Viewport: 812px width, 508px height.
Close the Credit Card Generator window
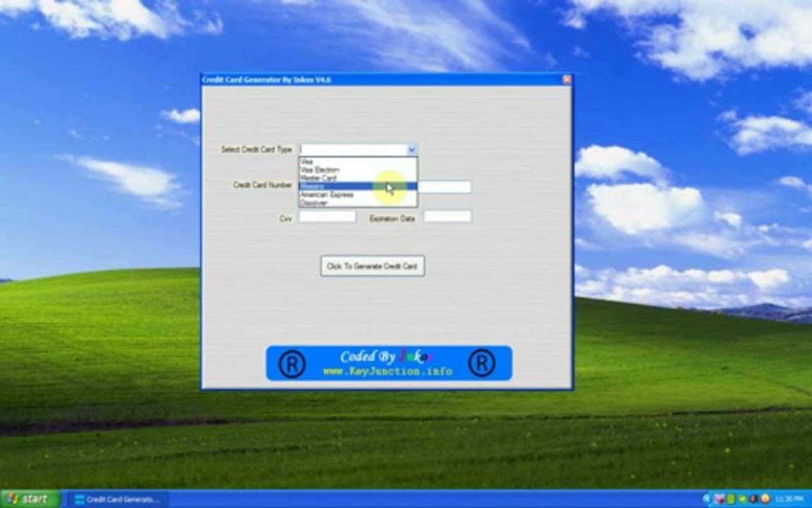(x=567, y=79)
